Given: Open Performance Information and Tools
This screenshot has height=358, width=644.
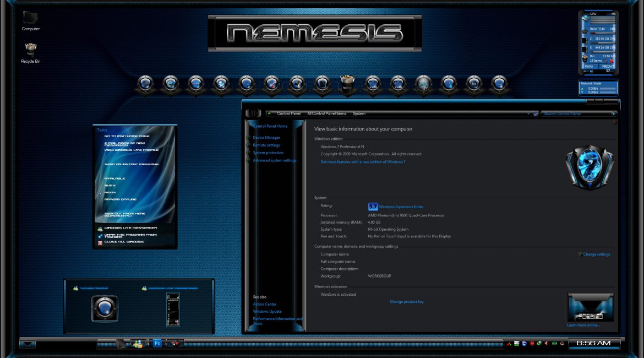Looking at the screenshot, I should pos(277,321).
